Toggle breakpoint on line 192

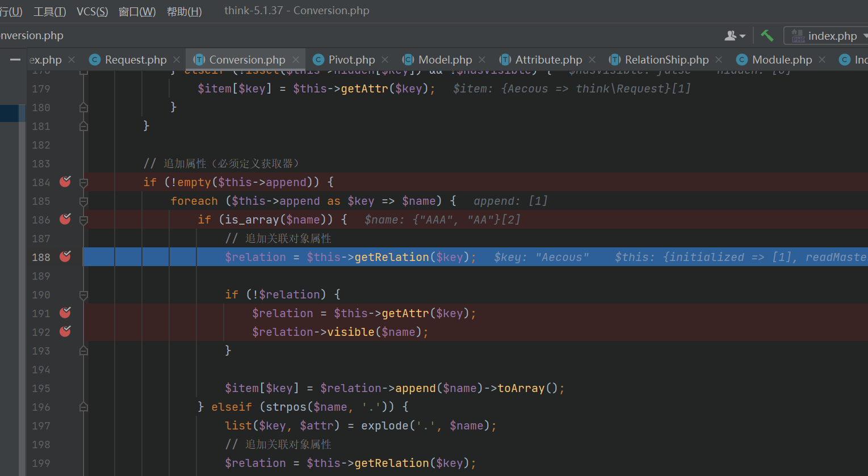pyautogui.click(x=65, y=331)
